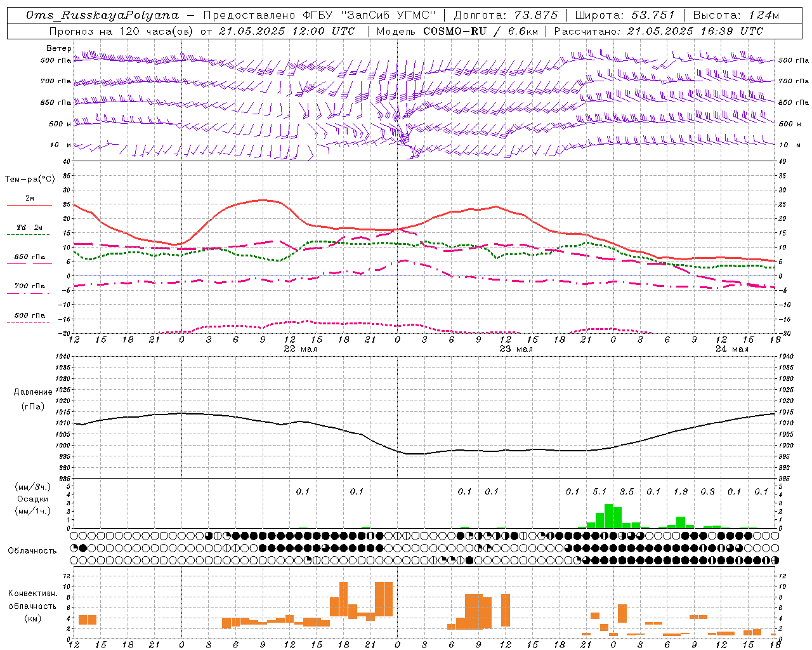
Task: Click the Долгота: 73.875 value
Action: (x=506, y=15)
